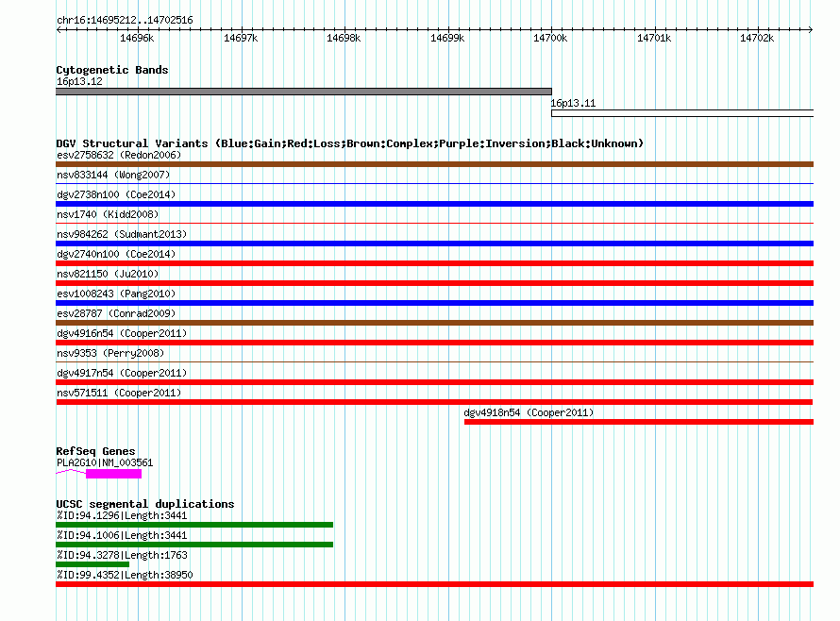The height and width of the screenshot is (621, 840).
Task: Click the %ID:99.4352 Length:38950 red bar
Action: (x=434, y=584)
